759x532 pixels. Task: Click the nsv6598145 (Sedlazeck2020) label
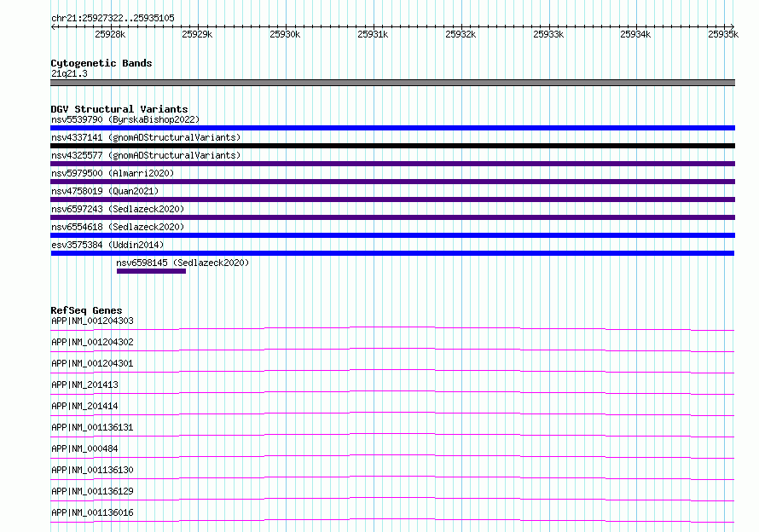pos(183,263)
